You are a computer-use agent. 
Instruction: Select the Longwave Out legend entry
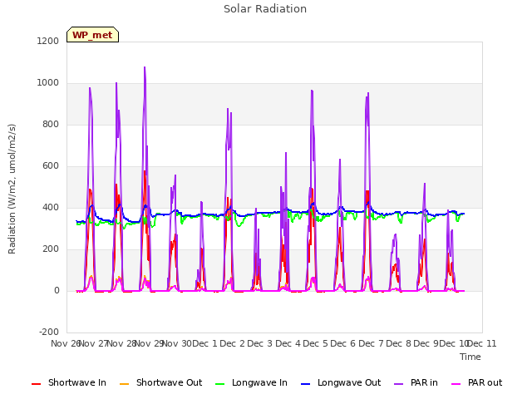click(x=341, y=382)
